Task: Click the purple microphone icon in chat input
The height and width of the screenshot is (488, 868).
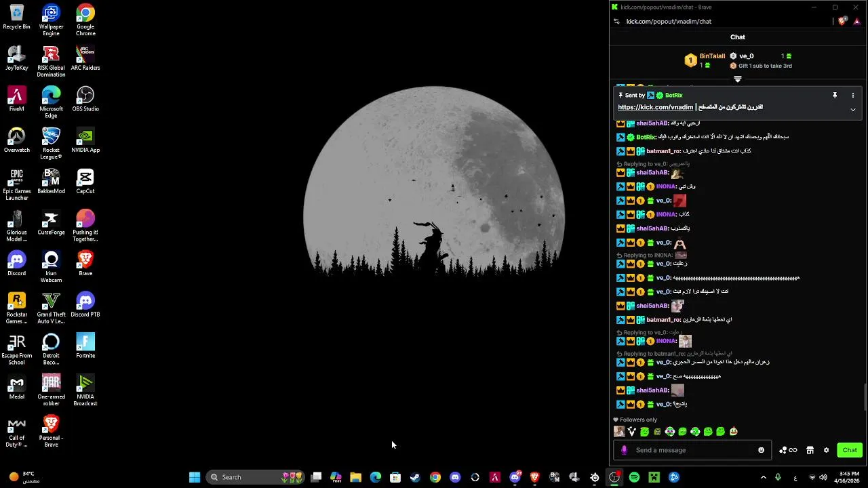Action: click(x=624, y=450)
